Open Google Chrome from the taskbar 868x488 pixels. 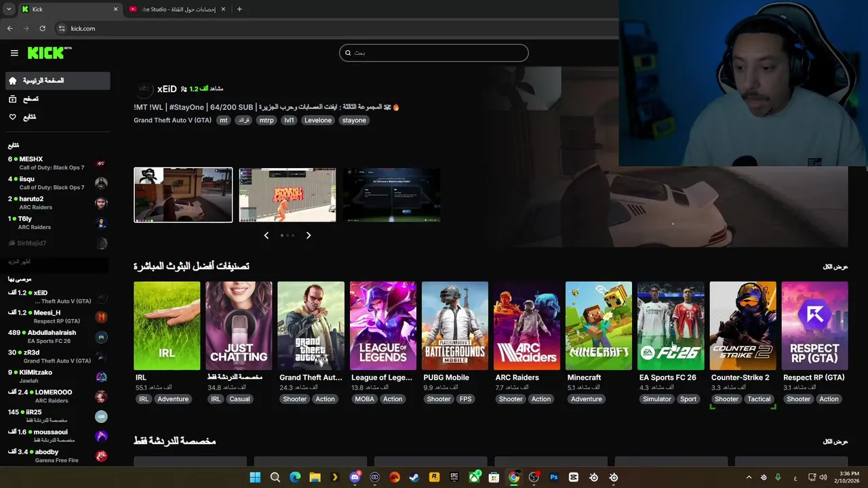(514, 477)
